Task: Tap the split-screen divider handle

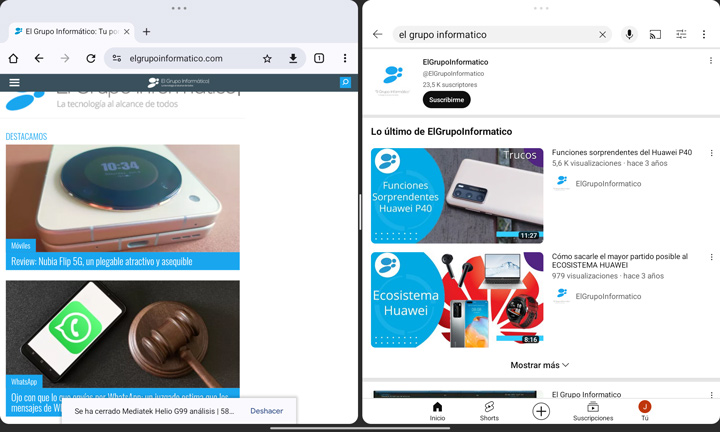Action: click(360, 213)
